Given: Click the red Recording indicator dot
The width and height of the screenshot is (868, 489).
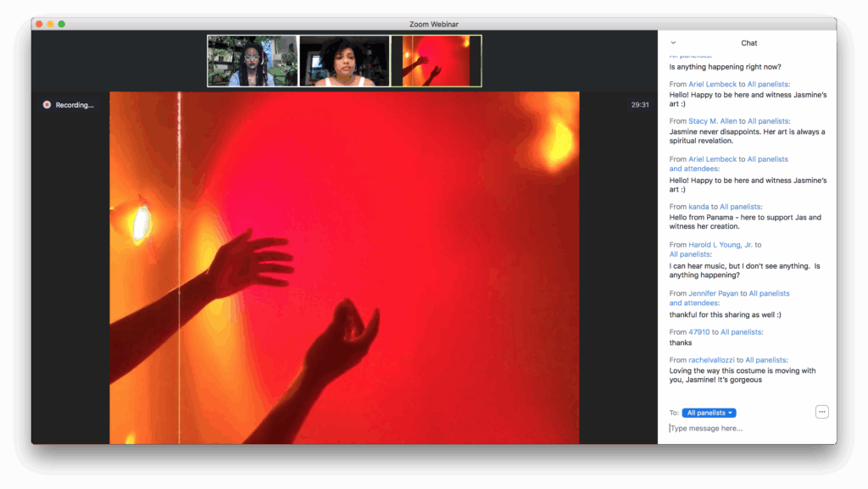Looking at the screenshot, I should 47,105.
